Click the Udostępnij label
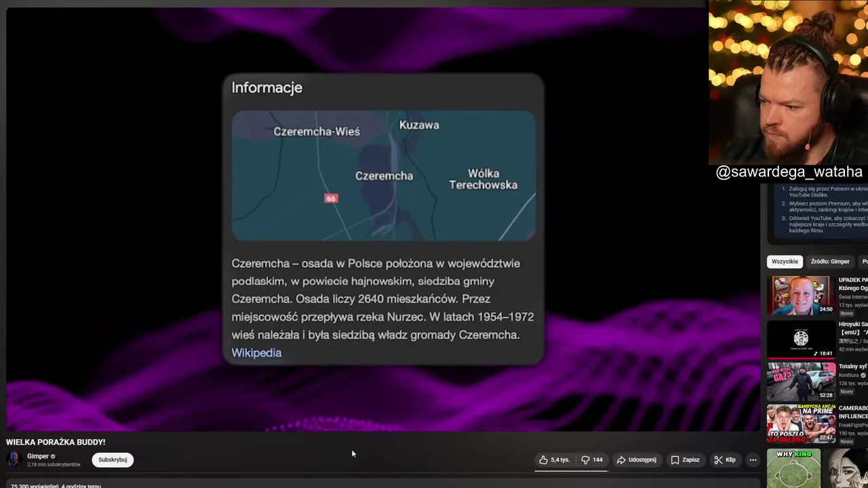This screenshot has height=488, width=868. tap(642, 460)
